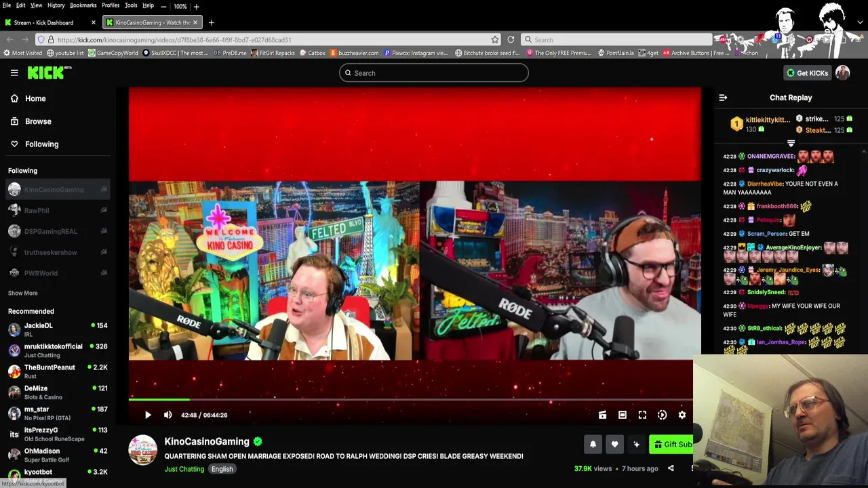Click the sparkle KICKs gift icon
The image size is (868, 488).
pyautogui.click(x=636, y=445)
